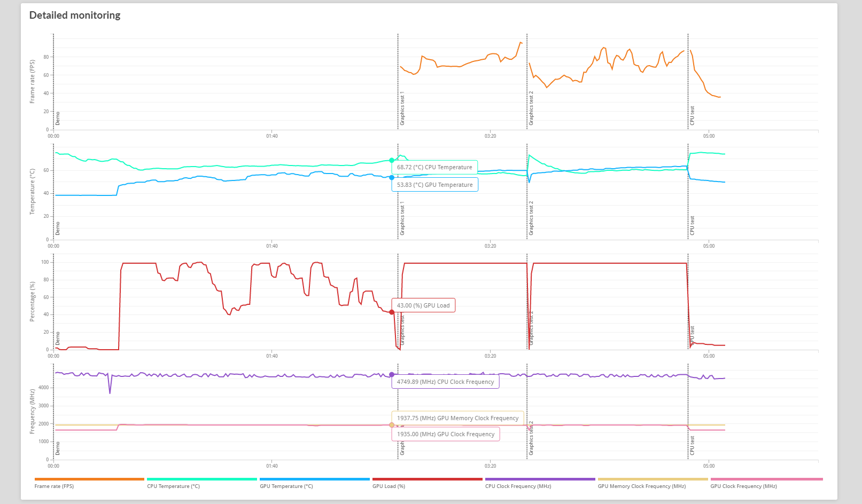862x504 pixels.
Task: Click the 53.83 °C GPU Temperature tooltip
Action: (x=435, y=185)
